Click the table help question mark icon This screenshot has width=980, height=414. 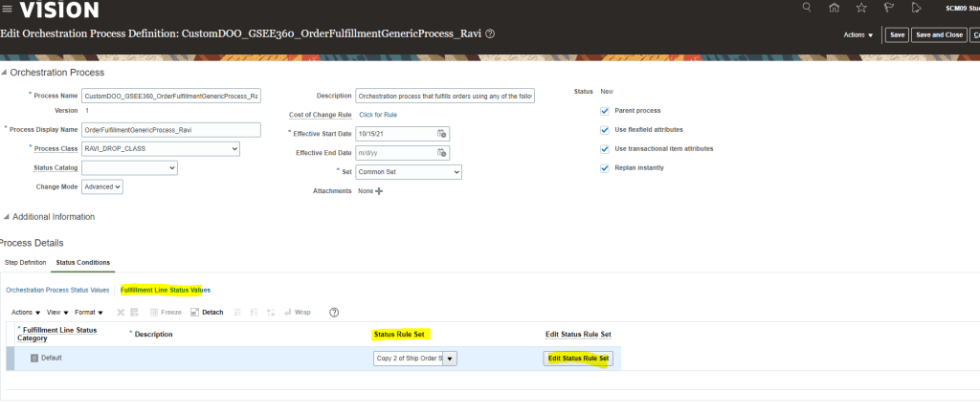pyautogui.click(x=334, y=312)
